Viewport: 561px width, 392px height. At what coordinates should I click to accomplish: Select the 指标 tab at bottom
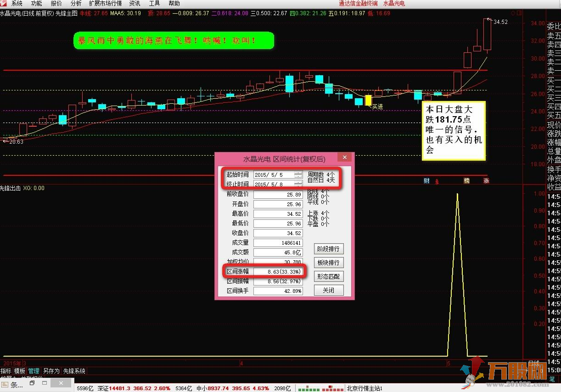[6, 371]
